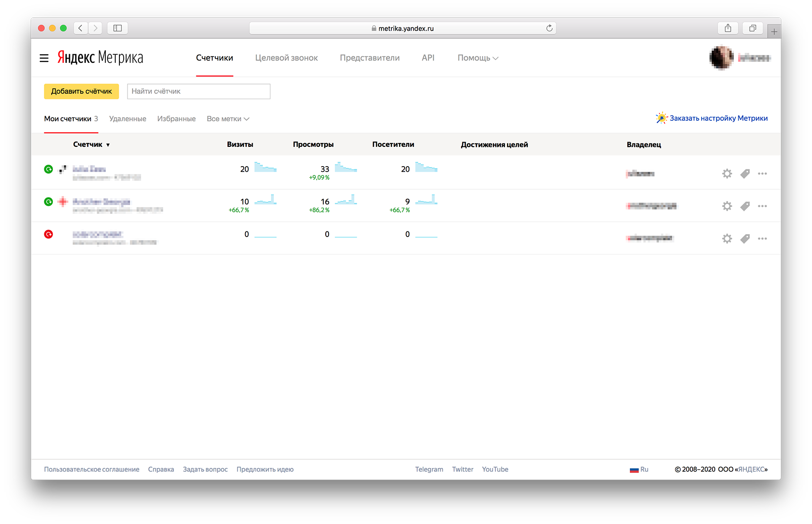Focus the Найти счётчик search field
This screenshot has height=524, width=812.
point(199,91)
